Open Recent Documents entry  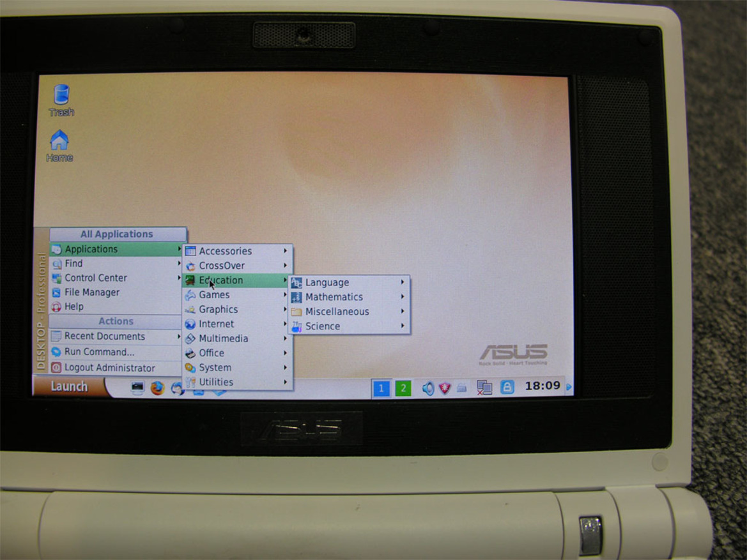(x=116, y=336)
